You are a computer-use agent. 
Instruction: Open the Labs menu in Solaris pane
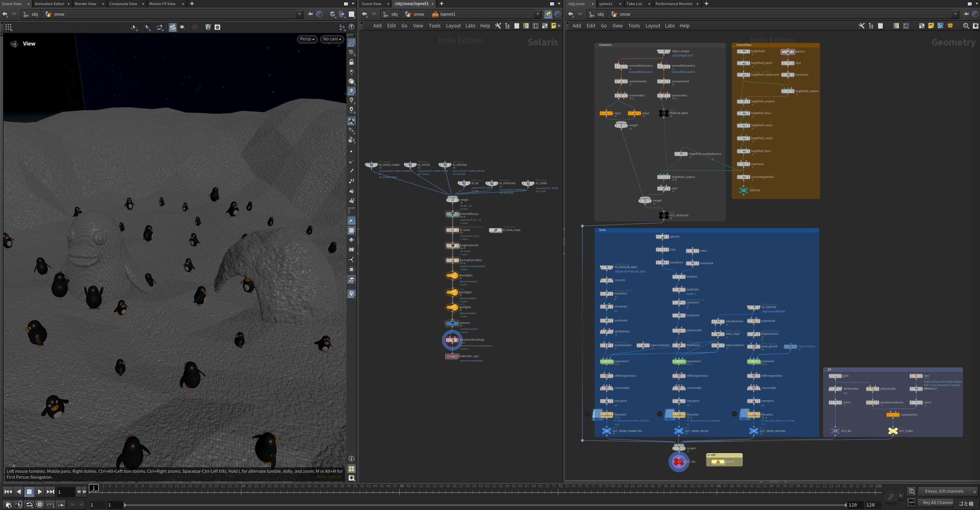coord(470,26)
